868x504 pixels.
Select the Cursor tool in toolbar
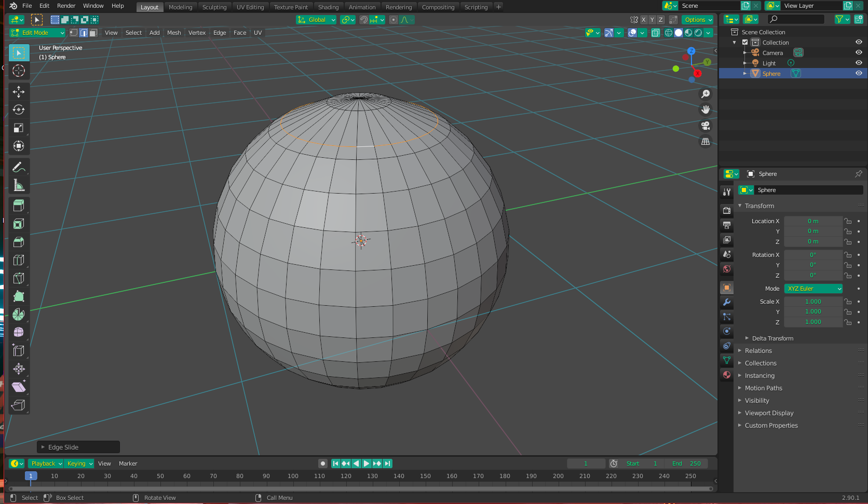pyautogui.click(x=19, y=71)
